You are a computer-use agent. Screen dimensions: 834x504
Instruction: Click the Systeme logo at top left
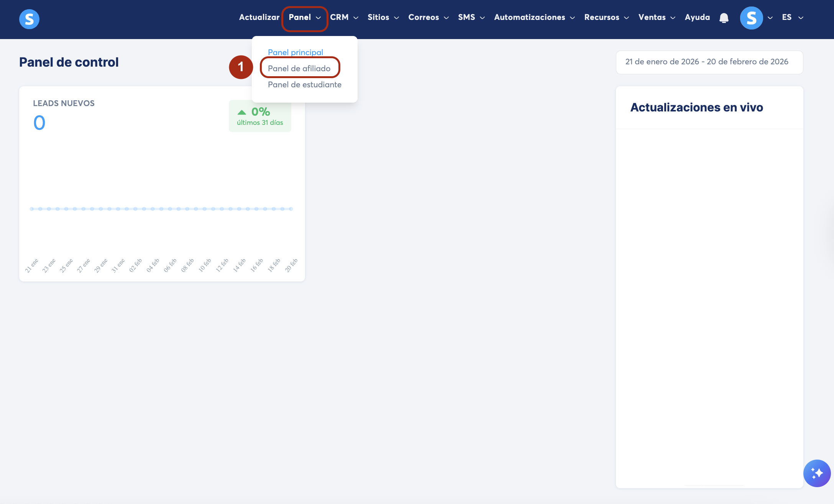tap(29, 19)
